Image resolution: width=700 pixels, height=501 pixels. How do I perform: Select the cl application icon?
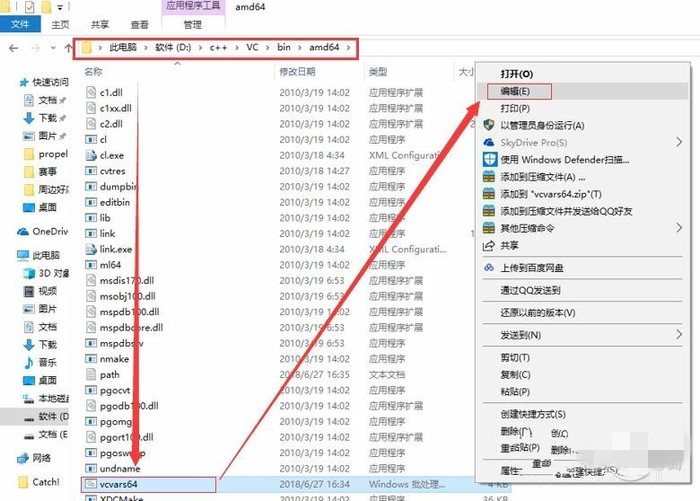point(91,139)
